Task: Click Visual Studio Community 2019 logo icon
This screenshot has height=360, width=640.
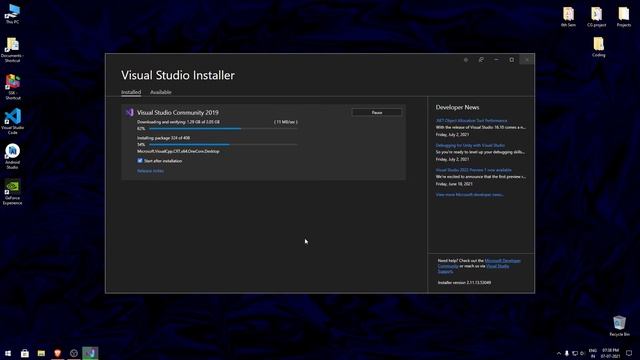Action: pos(130,112)
